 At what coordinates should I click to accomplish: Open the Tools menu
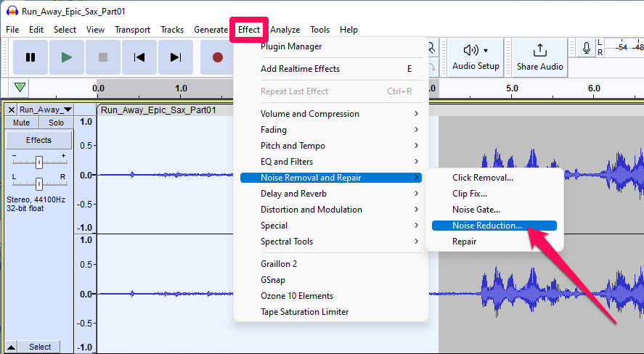point(320,30)
